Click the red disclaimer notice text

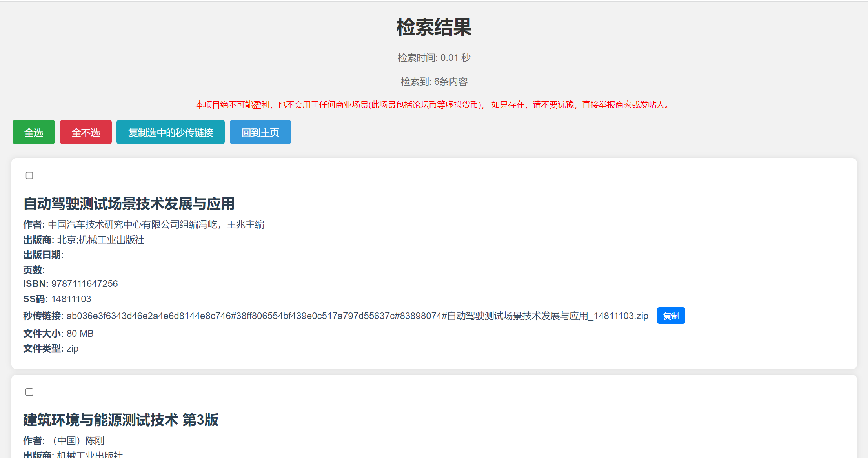[433, 105]
